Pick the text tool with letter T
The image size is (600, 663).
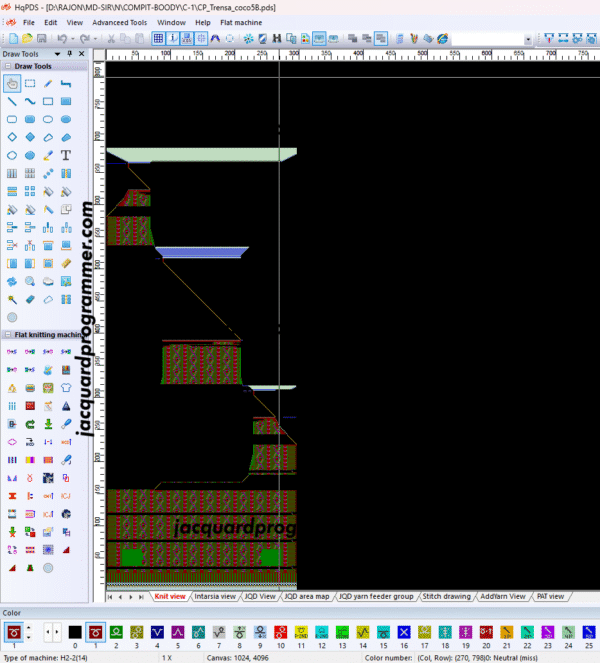click(x=66, y=155)
